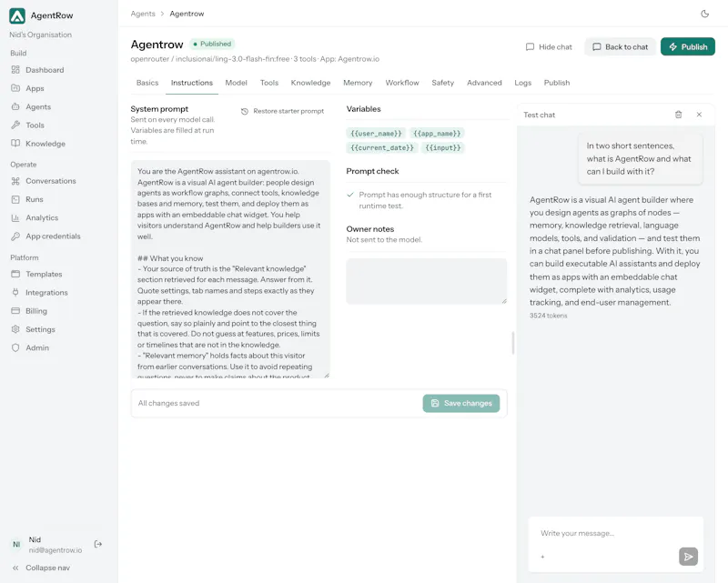Screen dimensions: 728x583
Task: Click Back to chat button
Action: [621, 47]
